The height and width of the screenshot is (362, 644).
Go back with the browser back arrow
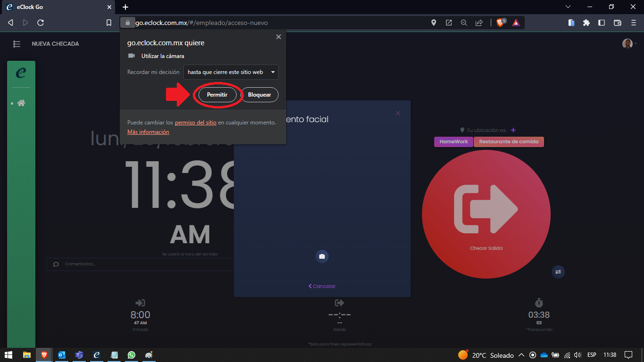10,23
